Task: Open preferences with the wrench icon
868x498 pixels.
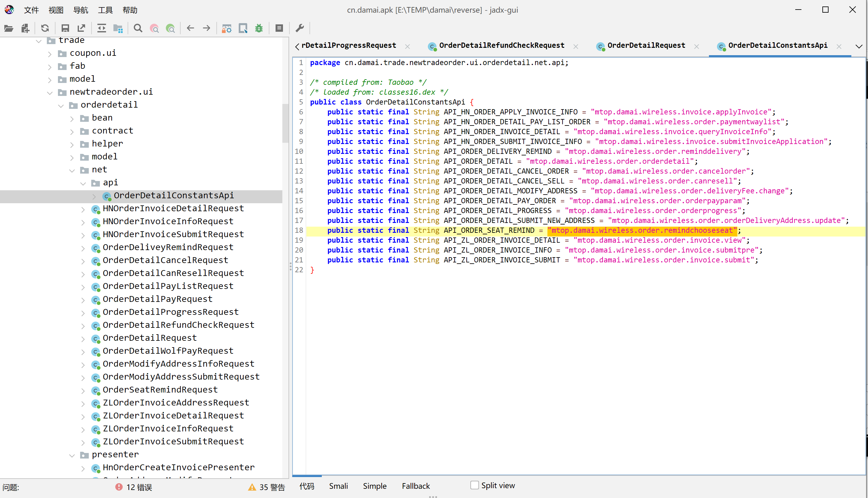Action: coord(300,28)
